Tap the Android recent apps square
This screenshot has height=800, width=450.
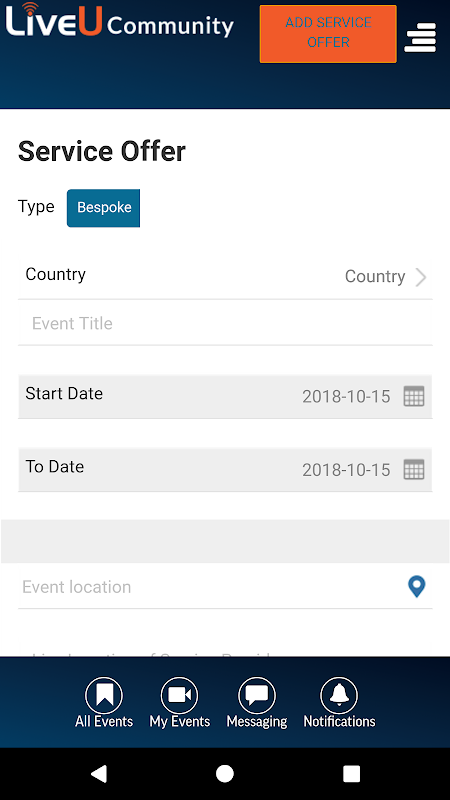[351, 773]
